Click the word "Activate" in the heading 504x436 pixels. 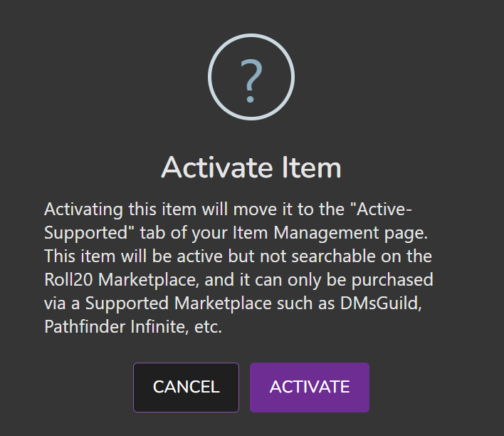click(217, 167)
